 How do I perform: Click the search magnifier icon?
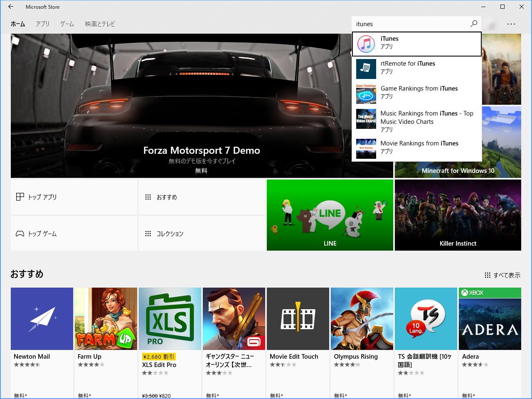click(x=473, y=24)
